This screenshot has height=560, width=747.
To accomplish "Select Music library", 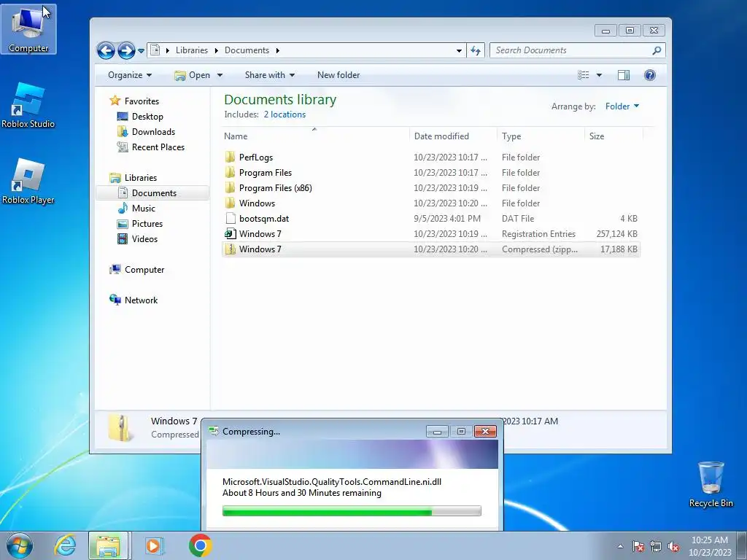I will point(144,208).
